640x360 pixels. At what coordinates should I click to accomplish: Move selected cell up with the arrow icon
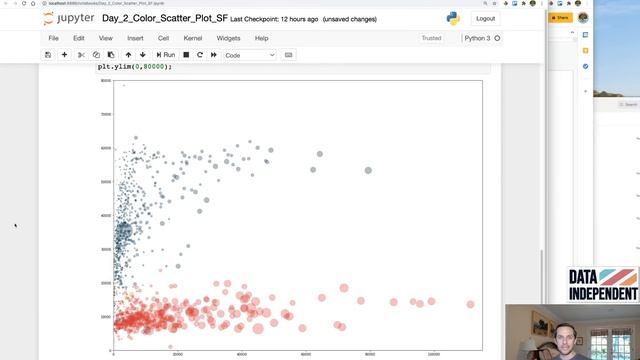[128, 55]
